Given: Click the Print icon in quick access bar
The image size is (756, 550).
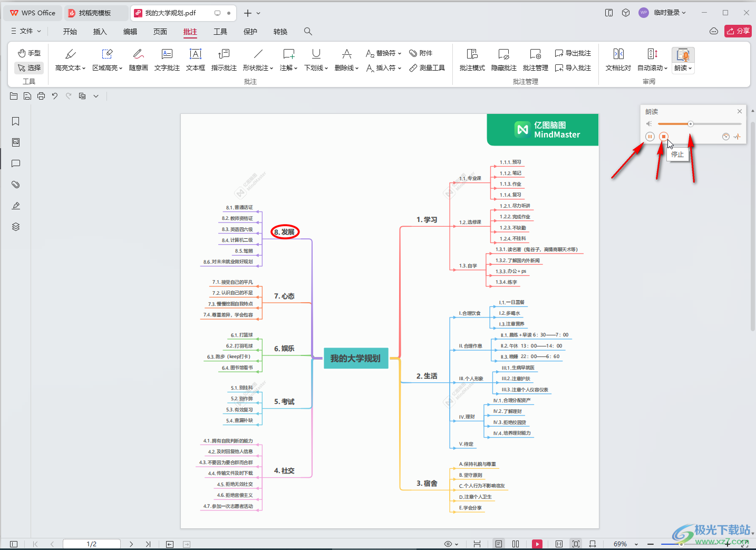Looking at the screenshot, I should [x=41, y=96].
